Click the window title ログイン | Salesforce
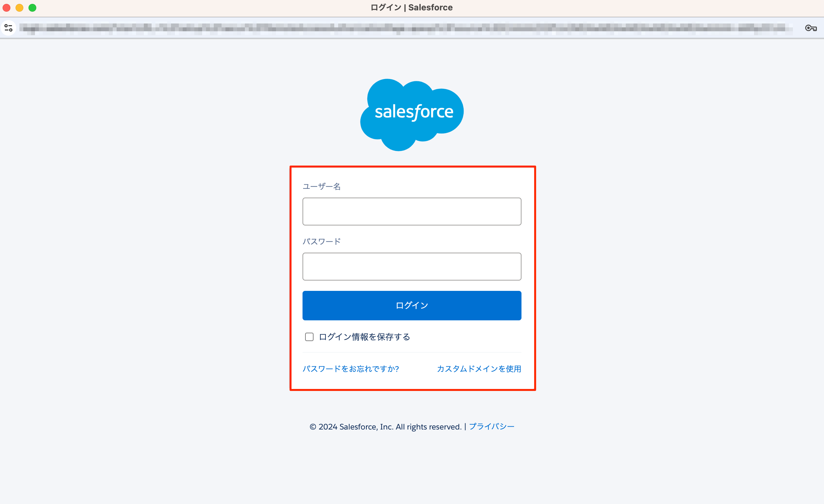The width and height of the screenshot is (824, 504). (x=412, y=8)
